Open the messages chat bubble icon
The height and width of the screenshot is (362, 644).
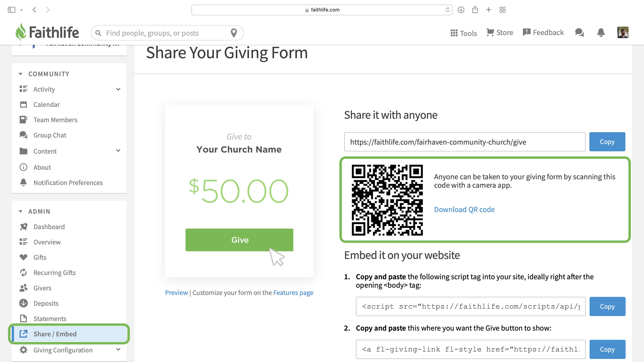pyautogui.click(x=579, y=33)
